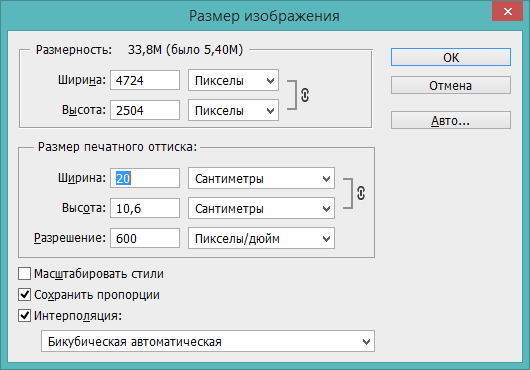Click the pixel dimensions chain link icon
The height and width of the screenshot is (370, 530).
point(305,95)
